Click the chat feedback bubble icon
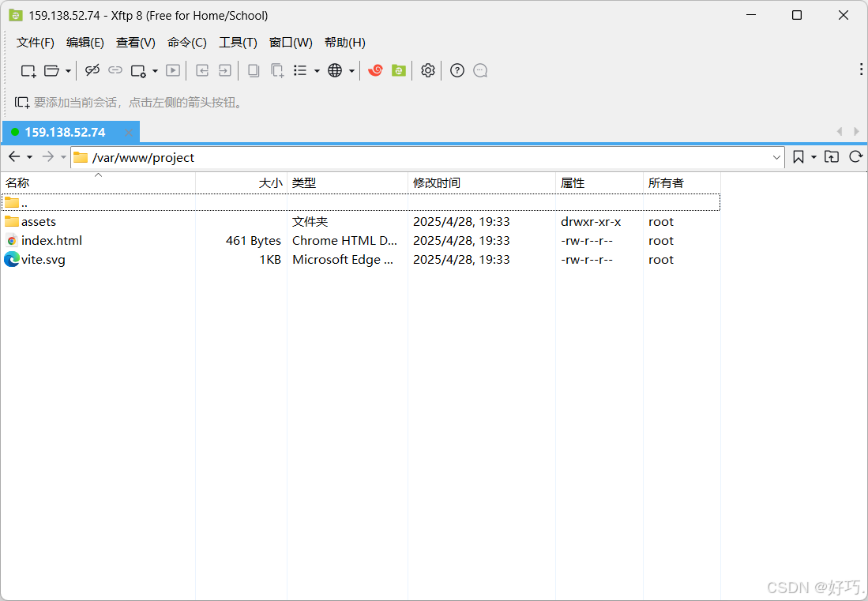Screen dimensions: 868x601 coord(480,70)
